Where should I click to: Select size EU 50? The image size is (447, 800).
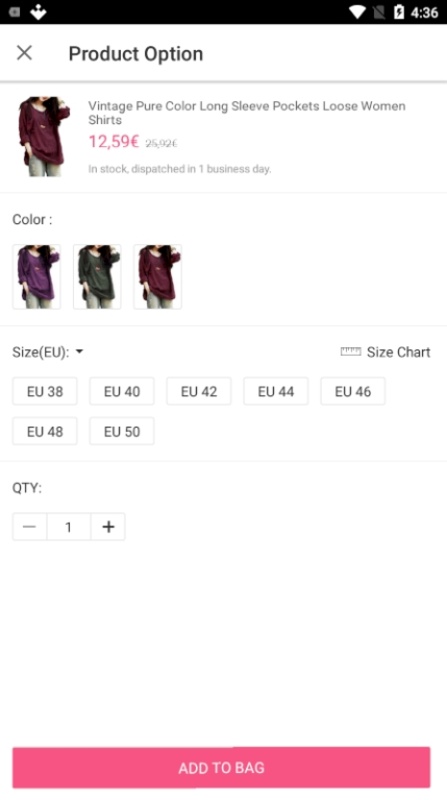tap(122, 431)
